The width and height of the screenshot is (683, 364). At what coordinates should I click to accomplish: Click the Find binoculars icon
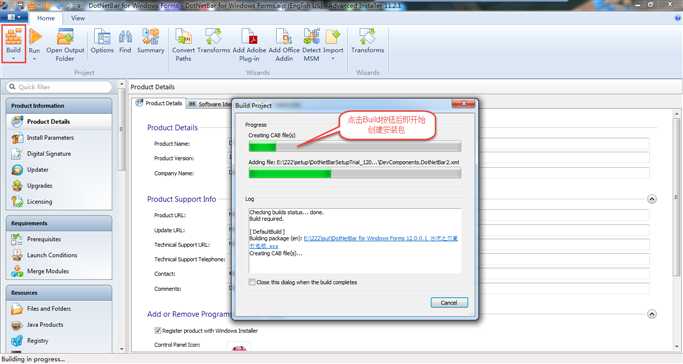(x=125, y=37)
